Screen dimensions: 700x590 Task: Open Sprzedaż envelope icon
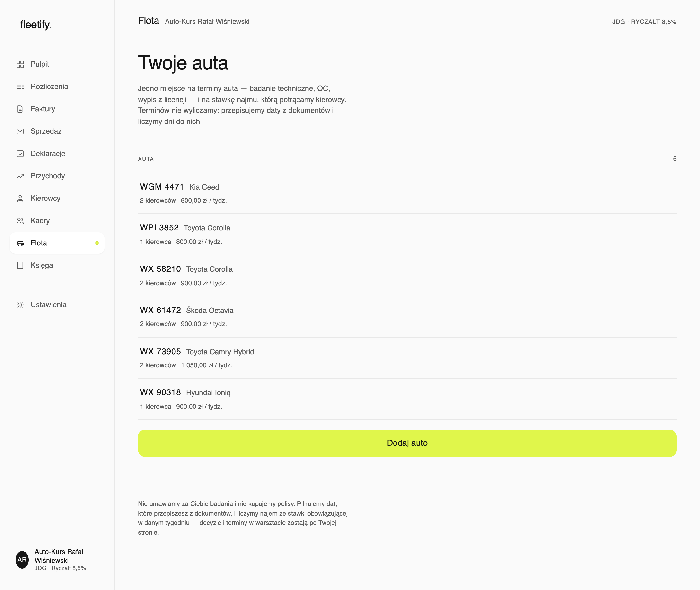(x=20, y=131)
